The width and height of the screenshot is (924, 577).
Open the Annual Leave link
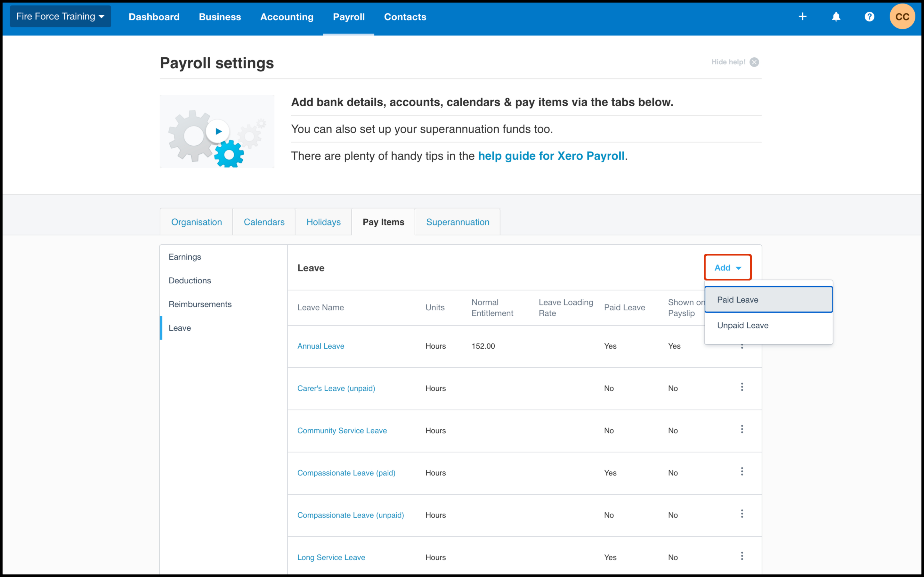click(320, 346)
